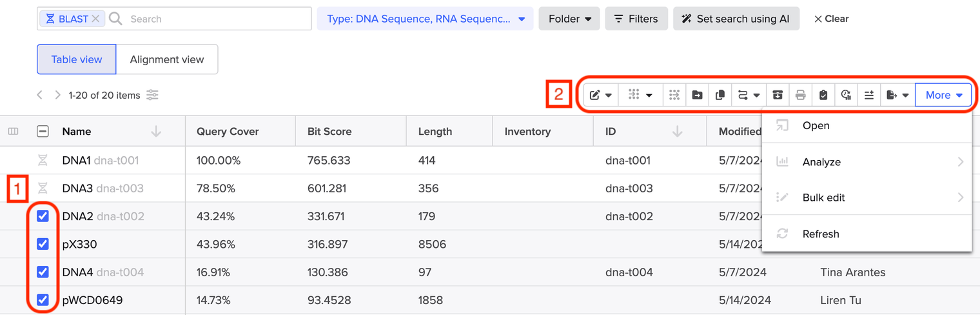Collapse the More dropdown menu
This screenshot has width=980, height=315.
[x=943, y=95]
